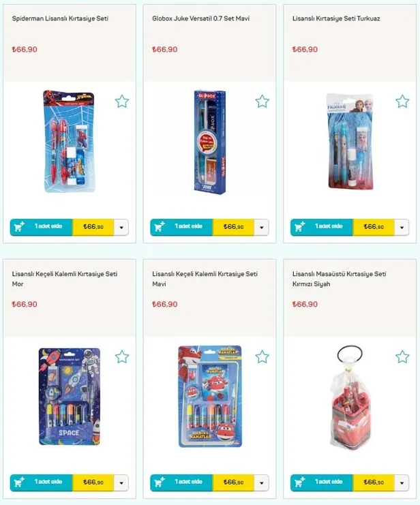Click cart icon for Globox Juke set

160,227
